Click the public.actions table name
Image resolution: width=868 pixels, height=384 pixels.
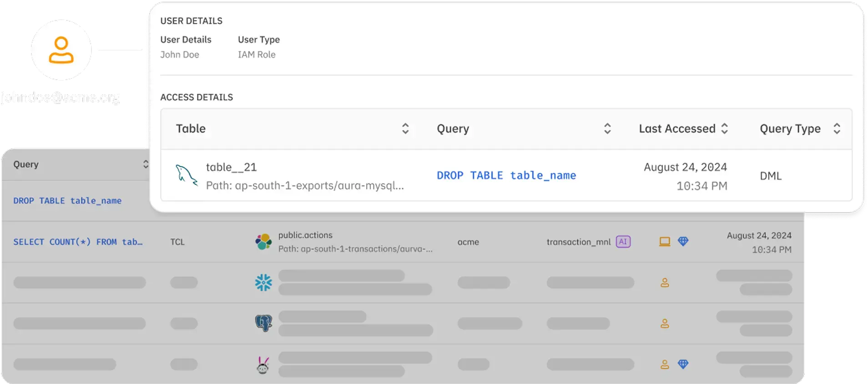(x=305, y=235)
